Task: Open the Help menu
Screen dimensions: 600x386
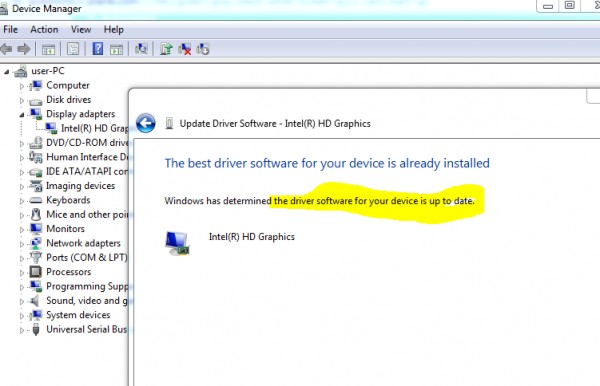Action: (114, 29)
